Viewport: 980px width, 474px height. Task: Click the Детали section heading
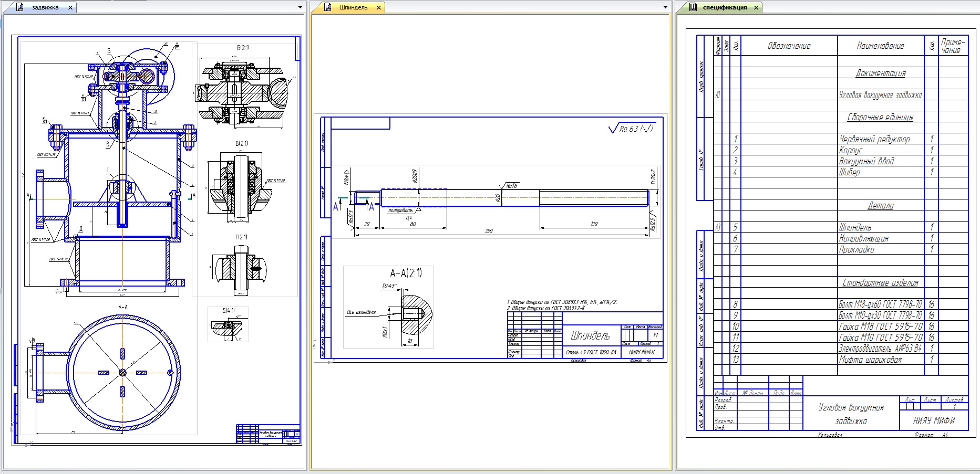click(881, 205)
